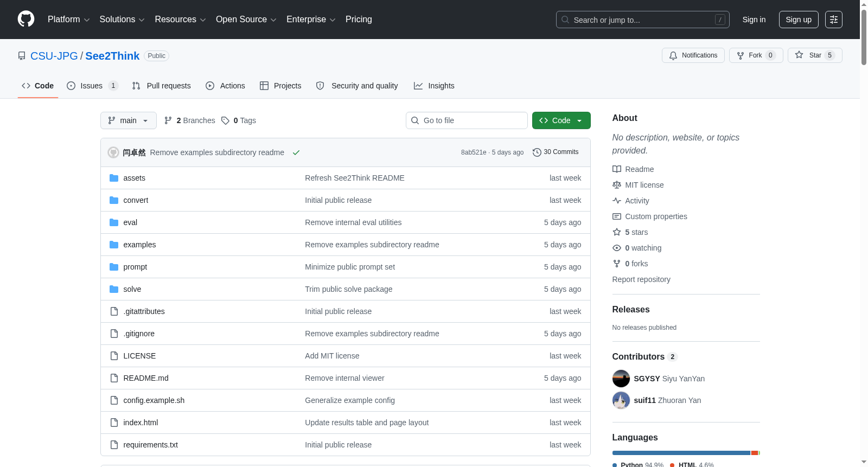Click the tag icon beside Tags

225,120
